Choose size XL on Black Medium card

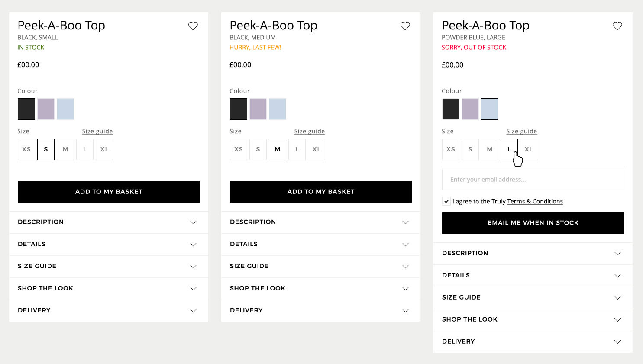point(317,149)
